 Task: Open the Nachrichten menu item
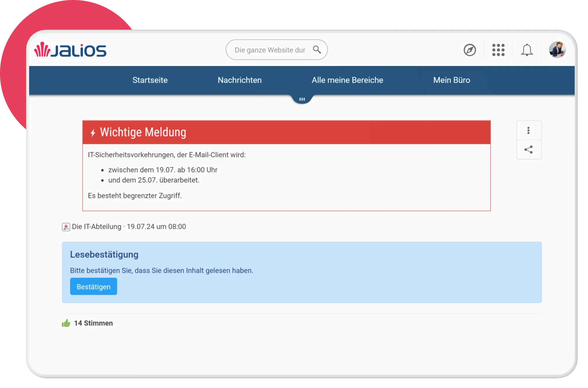pos(240,80)
